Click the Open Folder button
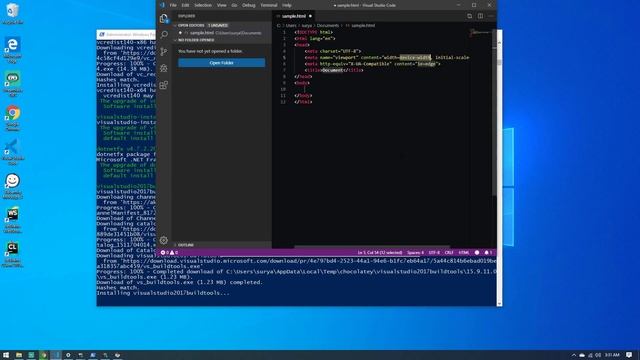640x360 pixels. tap(222, 63)
